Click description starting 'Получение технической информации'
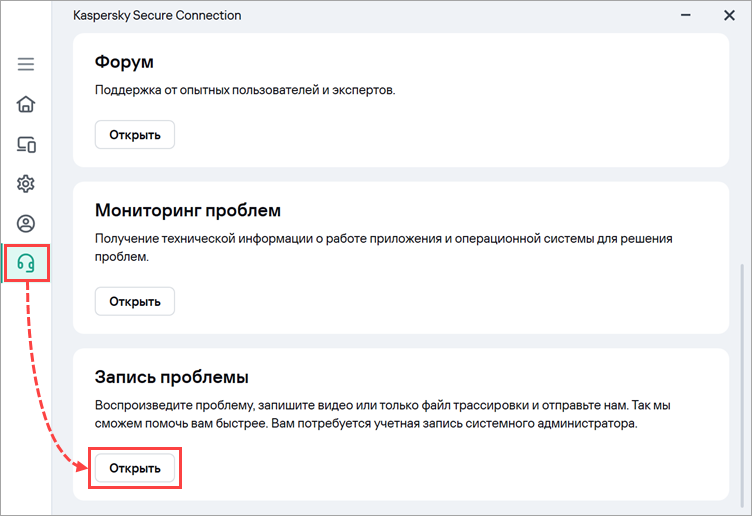 tap(383, 247)
